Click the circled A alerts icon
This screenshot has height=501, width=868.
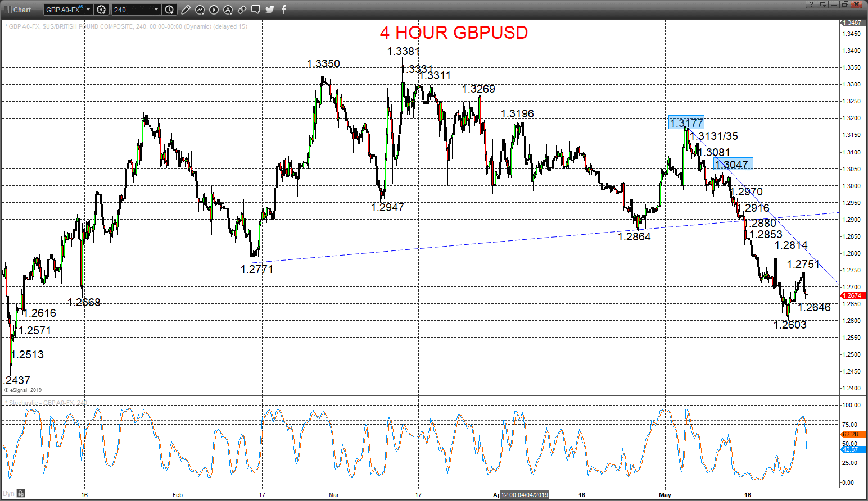point(228,10)
